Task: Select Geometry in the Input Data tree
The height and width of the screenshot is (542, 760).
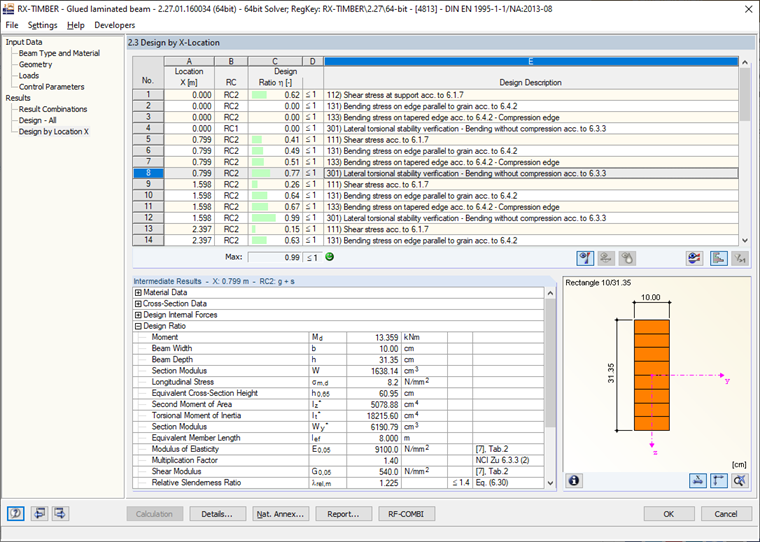Action: tap(35, 64)
